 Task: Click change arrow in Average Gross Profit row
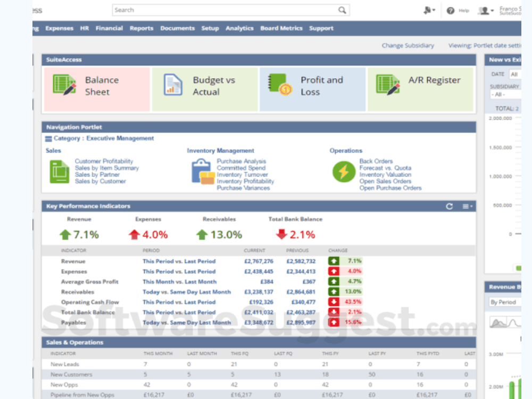coord(334,281)
